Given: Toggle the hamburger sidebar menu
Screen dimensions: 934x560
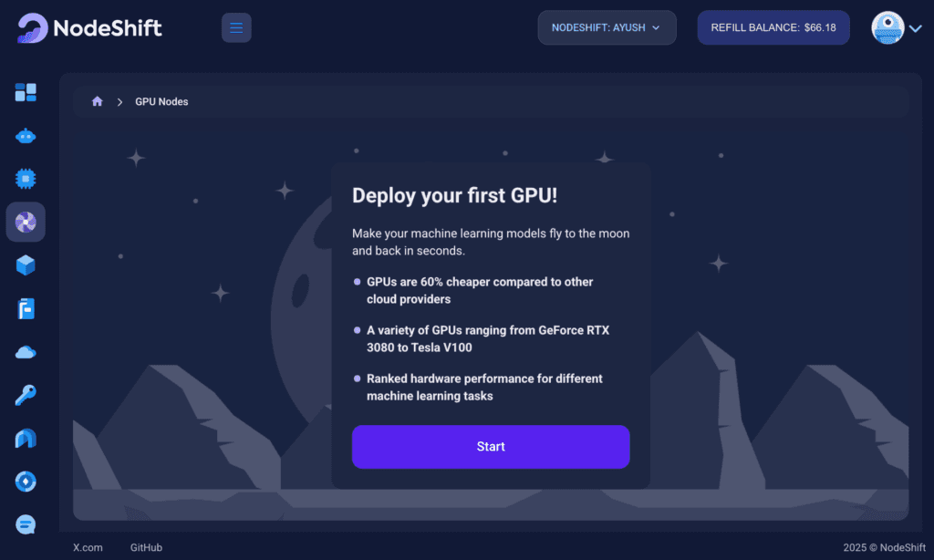Looking at the screenshot, I should [x=236, y=28].
